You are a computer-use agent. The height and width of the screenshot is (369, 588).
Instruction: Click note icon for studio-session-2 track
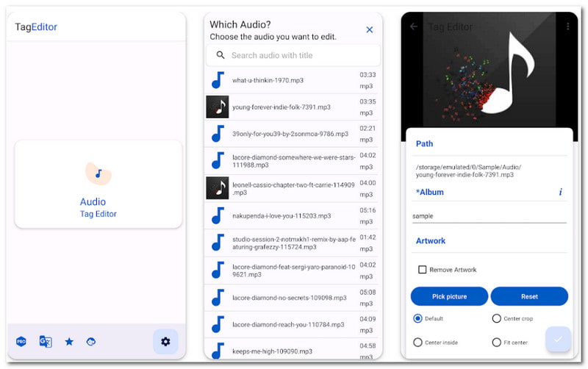coord(218,243)
